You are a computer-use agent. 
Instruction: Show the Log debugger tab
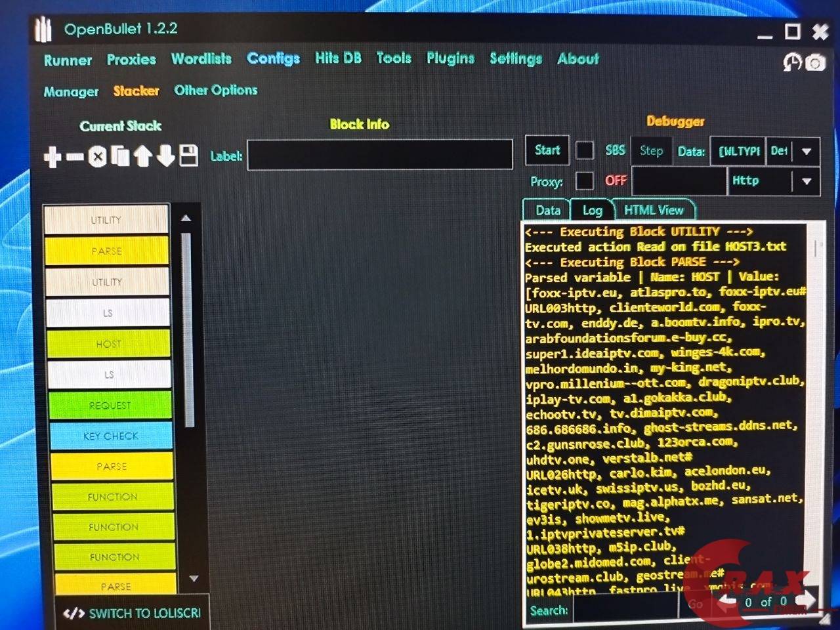coord(593,210)
